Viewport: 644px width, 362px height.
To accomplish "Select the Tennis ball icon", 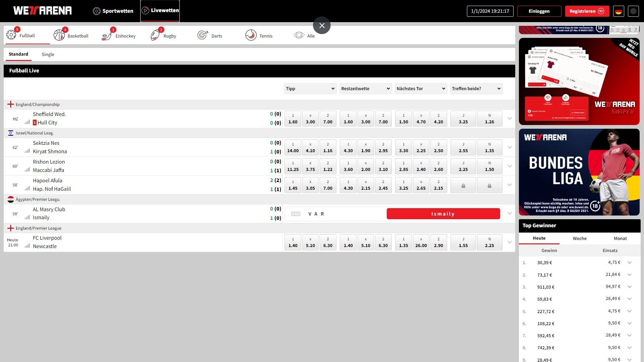I will 251,35.
